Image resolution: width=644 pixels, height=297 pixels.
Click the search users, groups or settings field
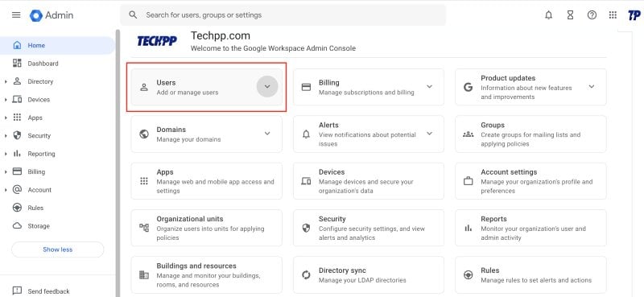pyautogui.click(x=283, y=15)
